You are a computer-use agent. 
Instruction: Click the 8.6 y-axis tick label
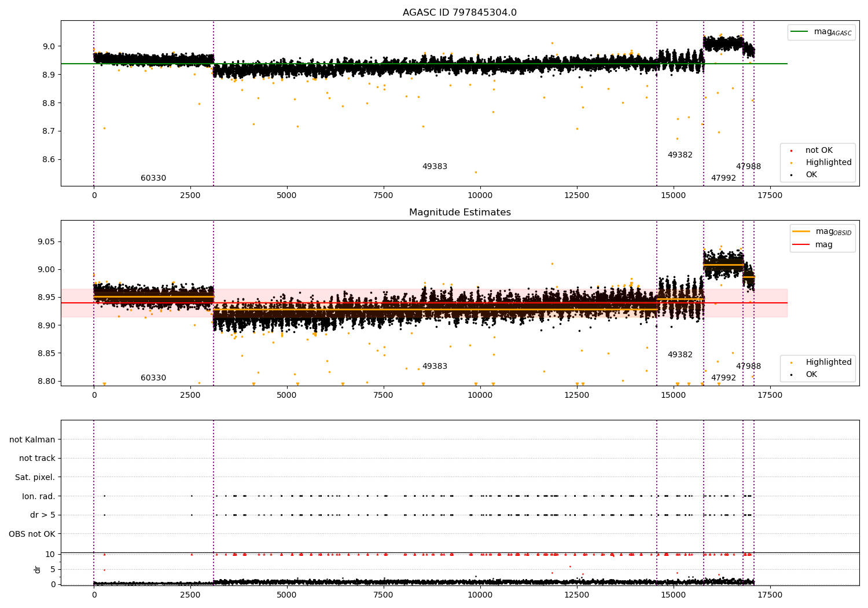47,160
